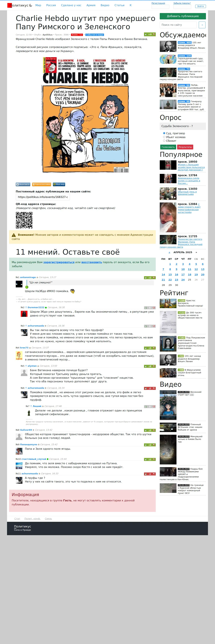
Task: Open the Полит. конф. footer link
Action: tap(32, 519)
